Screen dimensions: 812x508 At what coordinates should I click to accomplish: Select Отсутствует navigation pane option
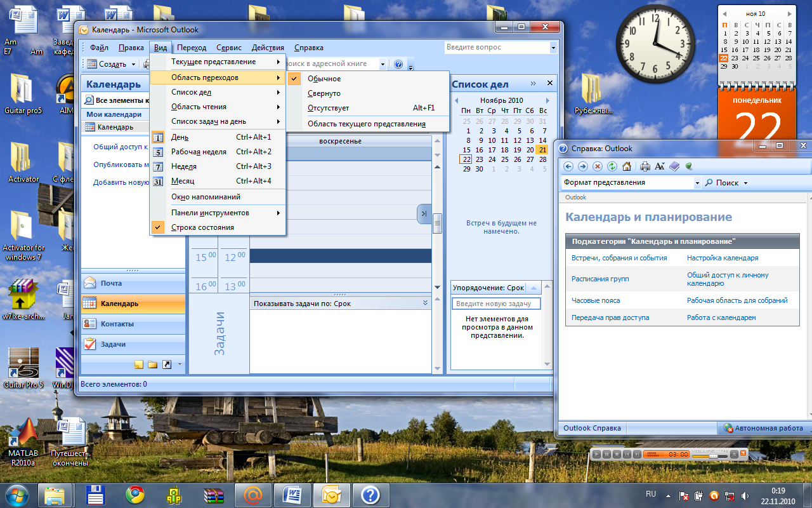(x=368, y=108)
